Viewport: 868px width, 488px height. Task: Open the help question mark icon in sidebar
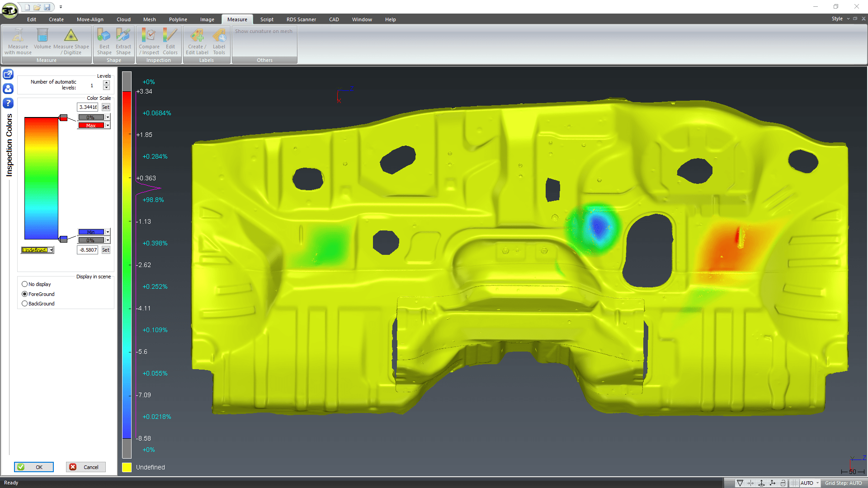(8, 103)
